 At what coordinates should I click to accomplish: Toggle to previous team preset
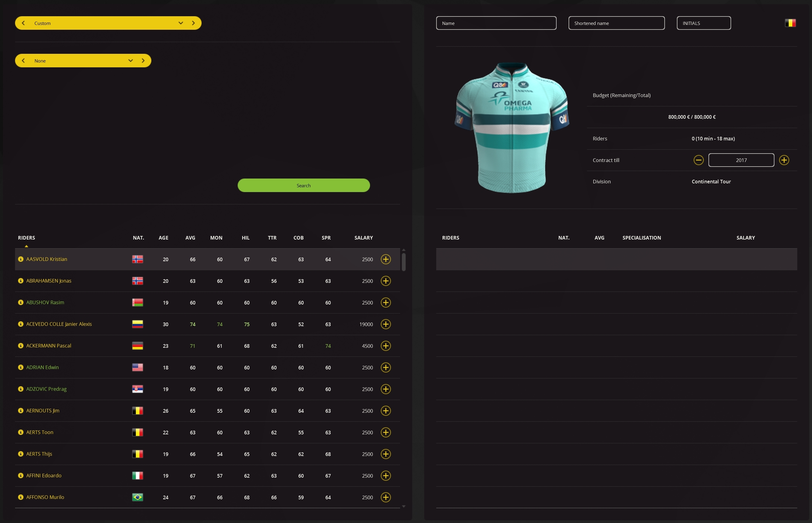coord(23,23)
